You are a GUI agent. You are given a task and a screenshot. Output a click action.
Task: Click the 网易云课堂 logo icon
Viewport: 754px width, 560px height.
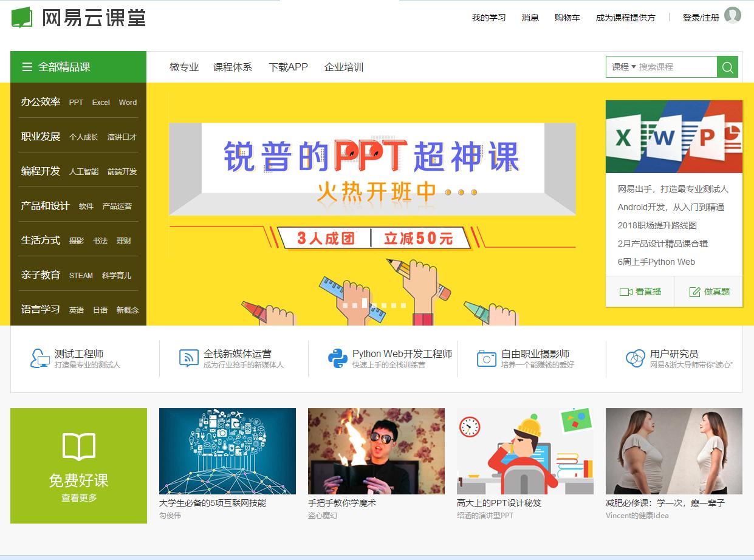click(x=23, y=16)
